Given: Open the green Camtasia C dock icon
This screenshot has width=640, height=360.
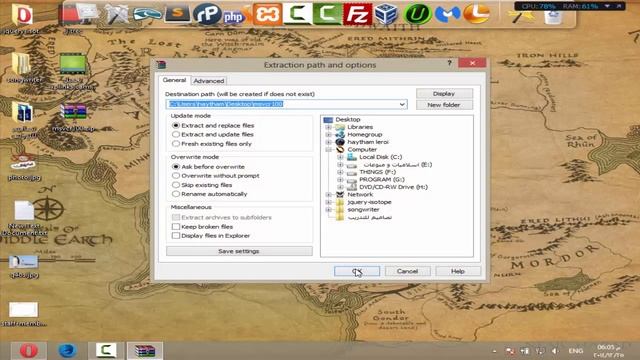Looking at the screenshot, I should [x=327, y=13].
